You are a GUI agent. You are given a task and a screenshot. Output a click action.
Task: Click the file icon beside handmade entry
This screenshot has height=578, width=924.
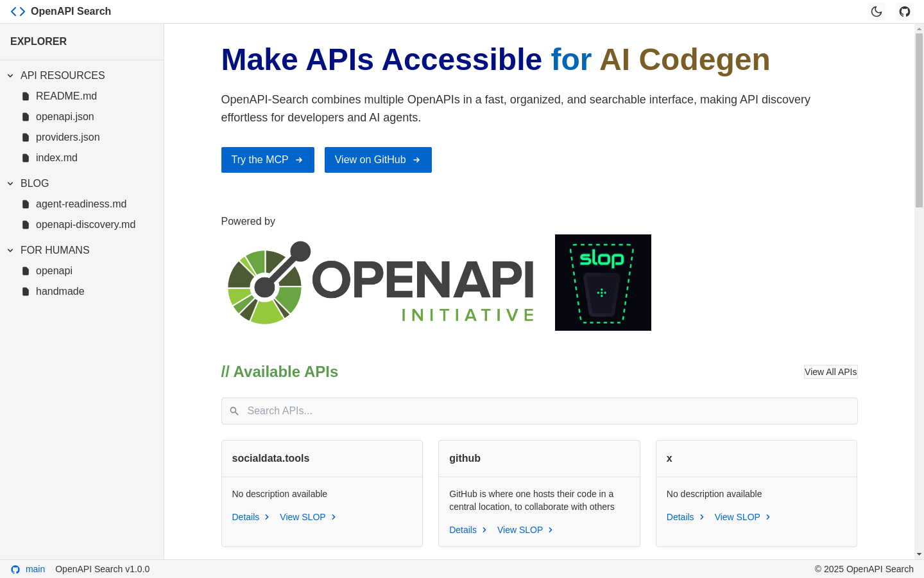click(x=26, y=292)
